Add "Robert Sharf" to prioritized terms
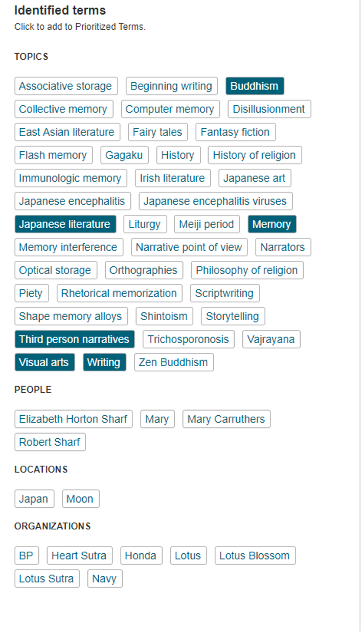 [x=50, y=442]
